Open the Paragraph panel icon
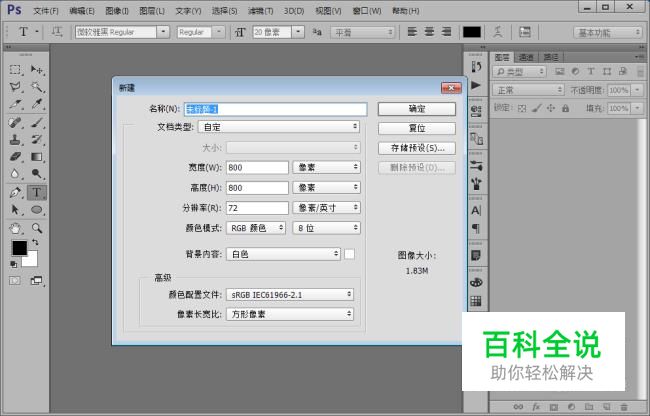 click(x=476, y=228)
